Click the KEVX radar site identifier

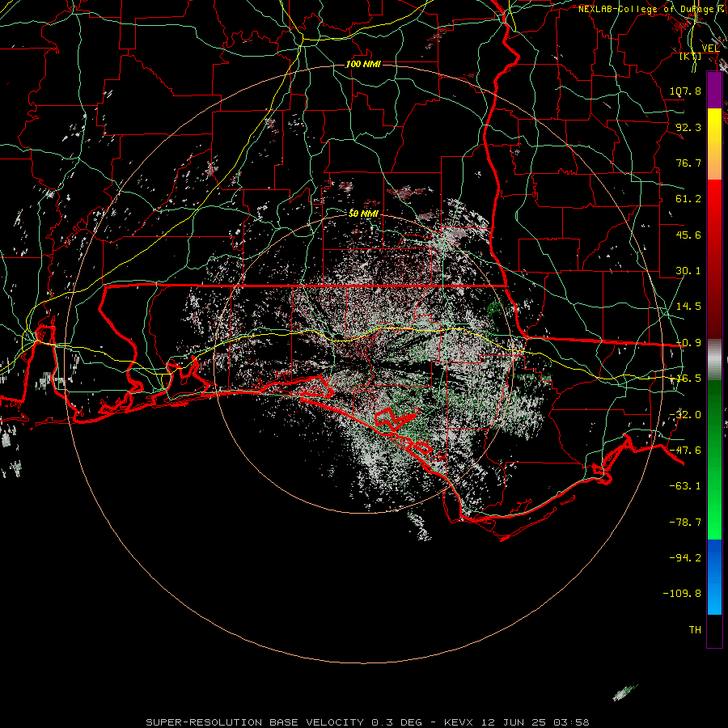(x=460, y=722)
